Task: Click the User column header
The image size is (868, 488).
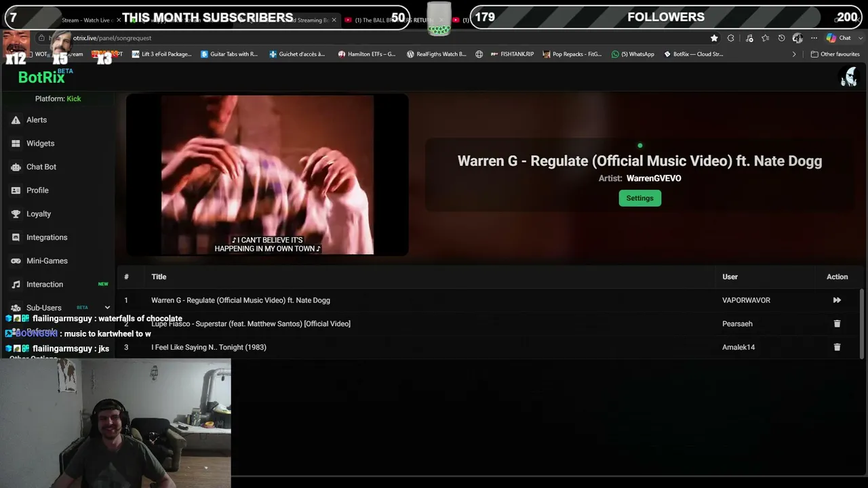Action: click(x=730, y=277)
